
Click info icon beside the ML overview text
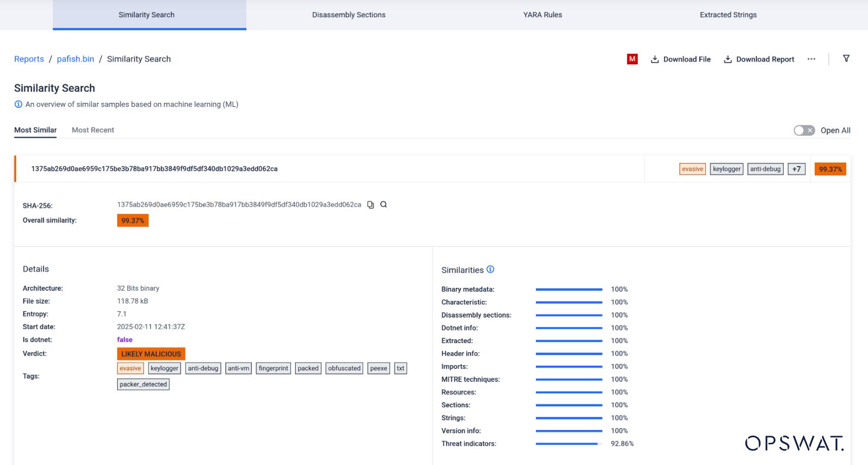[x=18, y=104]
